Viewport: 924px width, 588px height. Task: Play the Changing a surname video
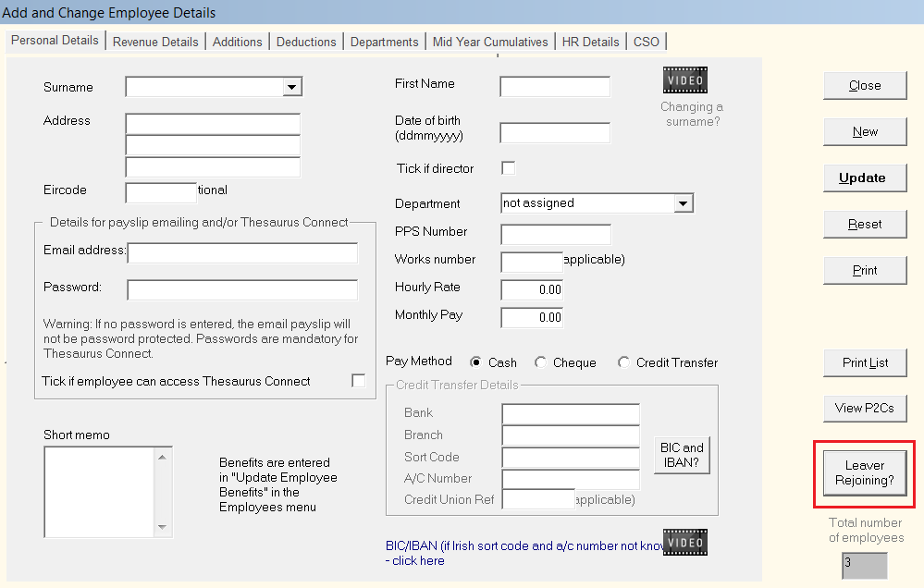[x=684, y=80]
